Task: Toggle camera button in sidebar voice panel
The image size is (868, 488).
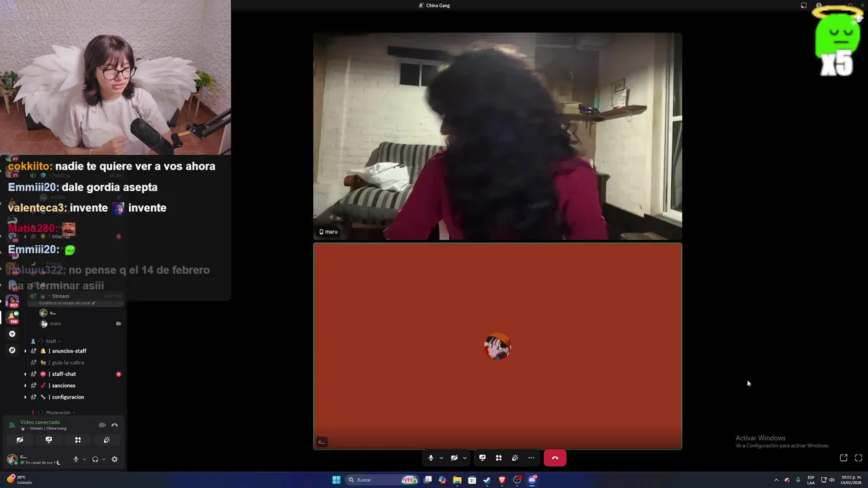Action: click(20, 440)
